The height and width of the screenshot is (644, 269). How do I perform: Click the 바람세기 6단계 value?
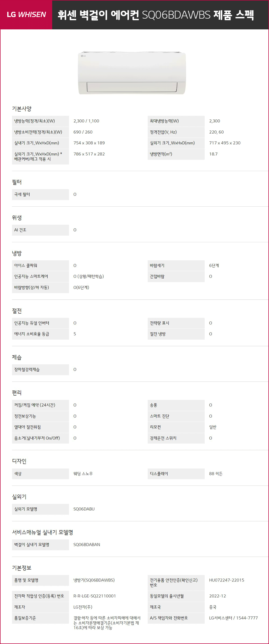tap(214, 266)
